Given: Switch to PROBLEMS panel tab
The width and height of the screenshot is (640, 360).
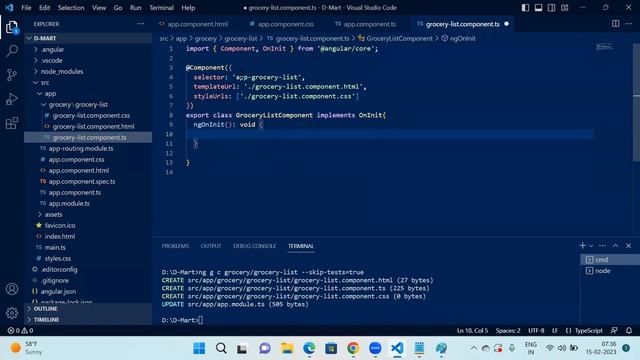Looking at the screenshot, I should point(175,246).
